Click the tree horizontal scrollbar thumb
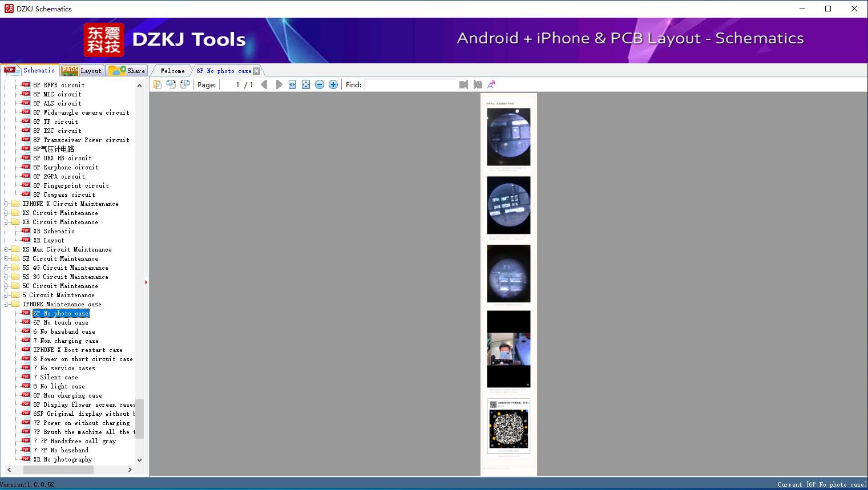The width and height of the screenshot is (868, 490). pyautogui.click(x=58, y=469)
